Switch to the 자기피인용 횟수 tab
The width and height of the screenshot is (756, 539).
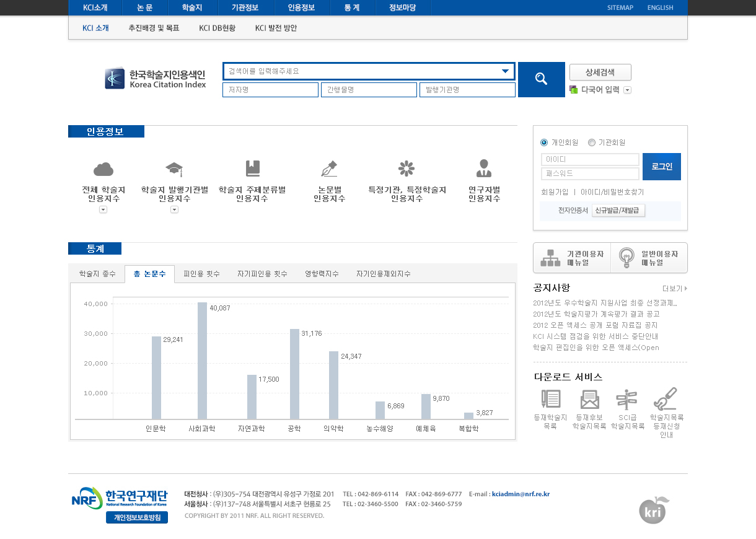pyautogui.click(x=262, y=274)
